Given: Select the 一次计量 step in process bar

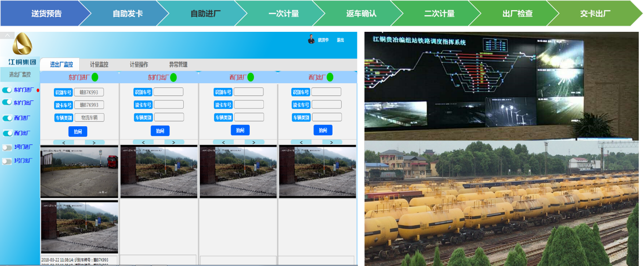Looking at the screenshot, I should (x=284, y=14).
